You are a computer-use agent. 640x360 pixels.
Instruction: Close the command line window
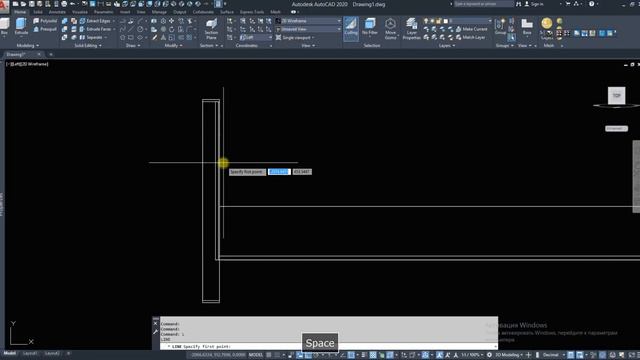tap(156, 324)
